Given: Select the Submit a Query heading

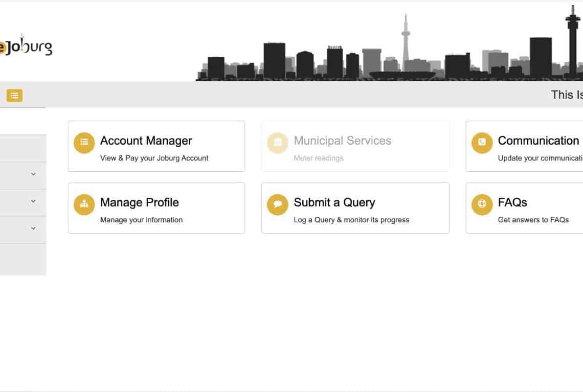Looking at the screenshot, I should coord(334,202).
